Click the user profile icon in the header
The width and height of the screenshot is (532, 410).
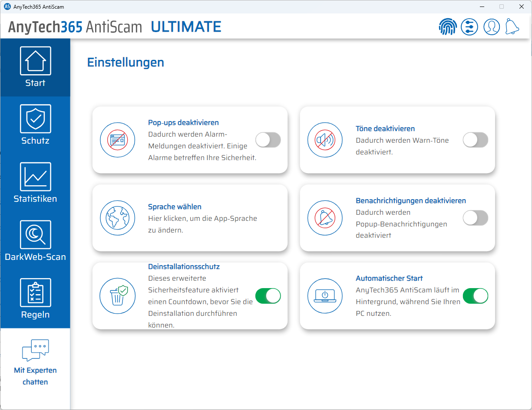tap(492, 26)
